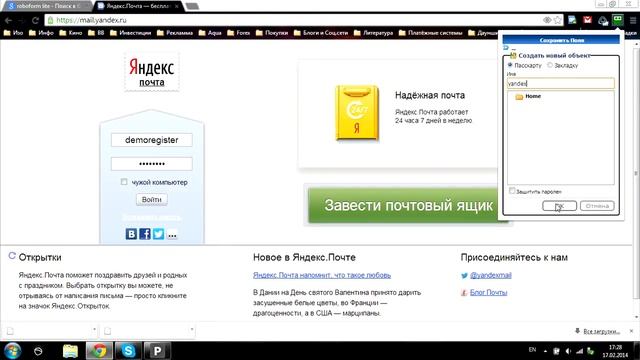Click the demoregister login field
The height and width of the screenshot is (360, 640).
tap(151, 140)
